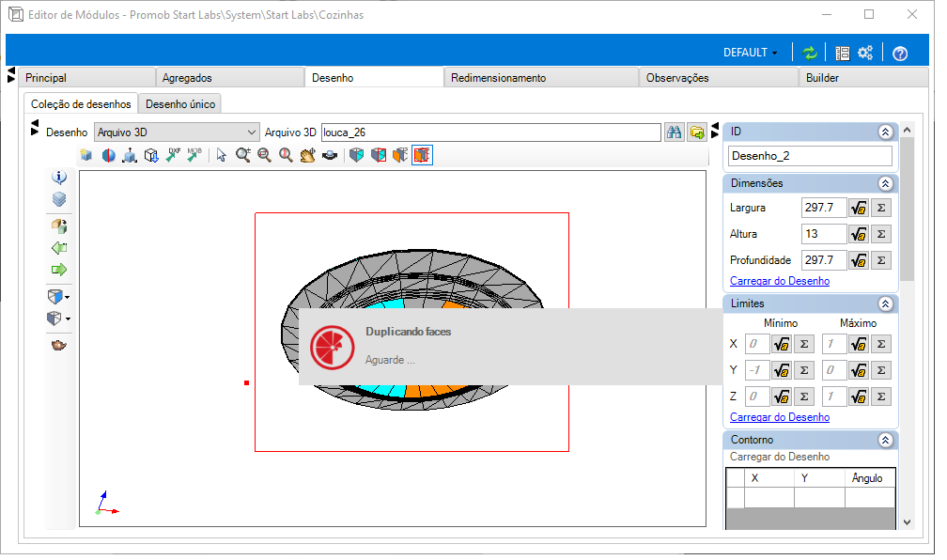The width and height of the screenshot is (947, 560).
Task: Click the Ângulo column header in Contorno table
Action: click(868, 478)
